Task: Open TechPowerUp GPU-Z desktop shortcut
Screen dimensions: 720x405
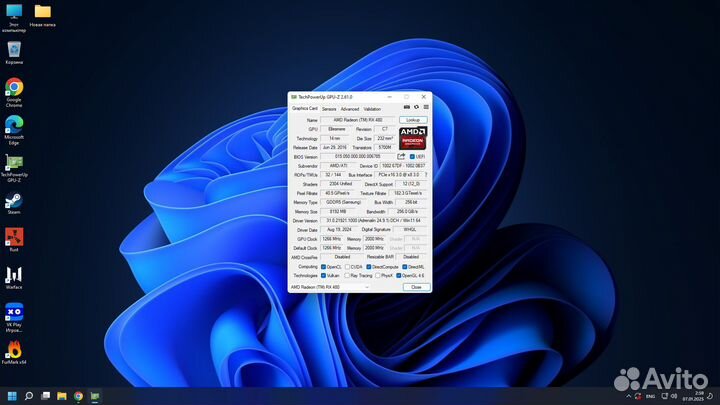Action: point(14,162)
